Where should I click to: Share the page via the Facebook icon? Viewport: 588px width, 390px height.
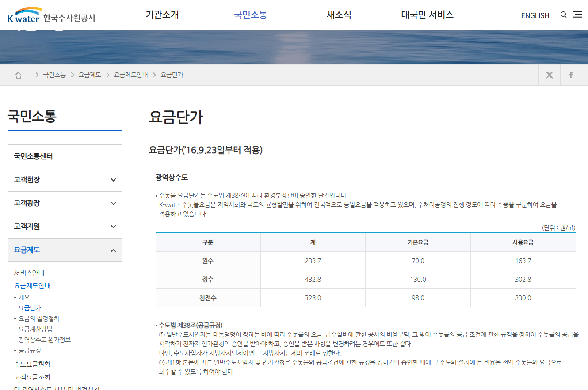point(571,75)
